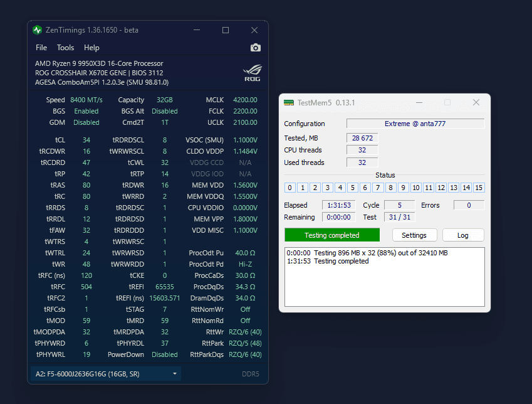Open the File menu in ZenTimings
Image resolution: width=532 pixels, height=404 pixels.
click(41, 48)
